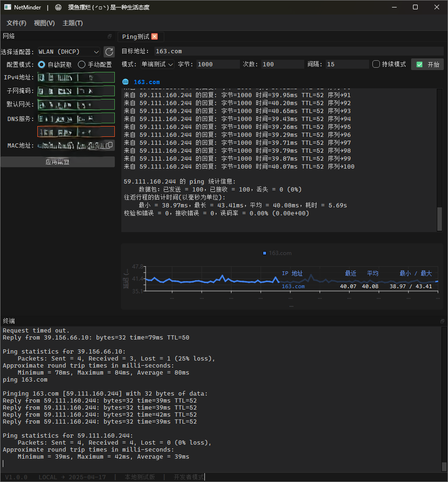The height and width of the screenshot is (482, 448).
Task: Click the V1.0.0 version in status bar
Action: point(16,477)
